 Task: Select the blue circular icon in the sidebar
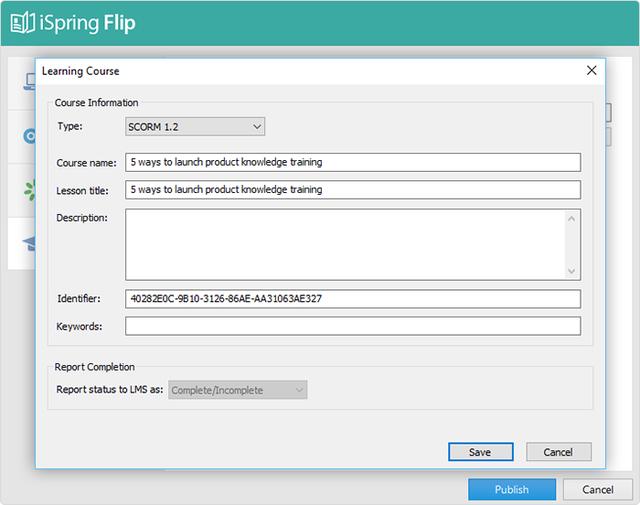(29, 136)
